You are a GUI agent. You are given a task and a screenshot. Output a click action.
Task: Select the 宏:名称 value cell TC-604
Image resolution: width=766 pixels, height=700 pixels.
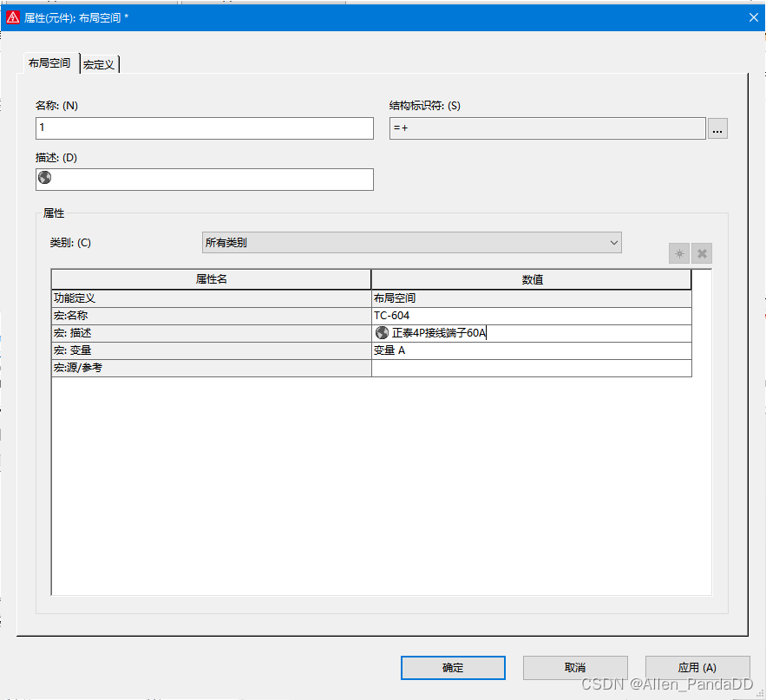point(531,316)
